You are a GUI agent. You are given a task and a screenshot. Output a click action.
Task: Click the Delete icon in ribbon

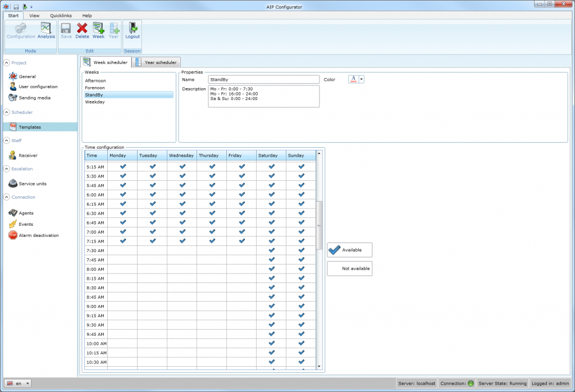[82, 30]
